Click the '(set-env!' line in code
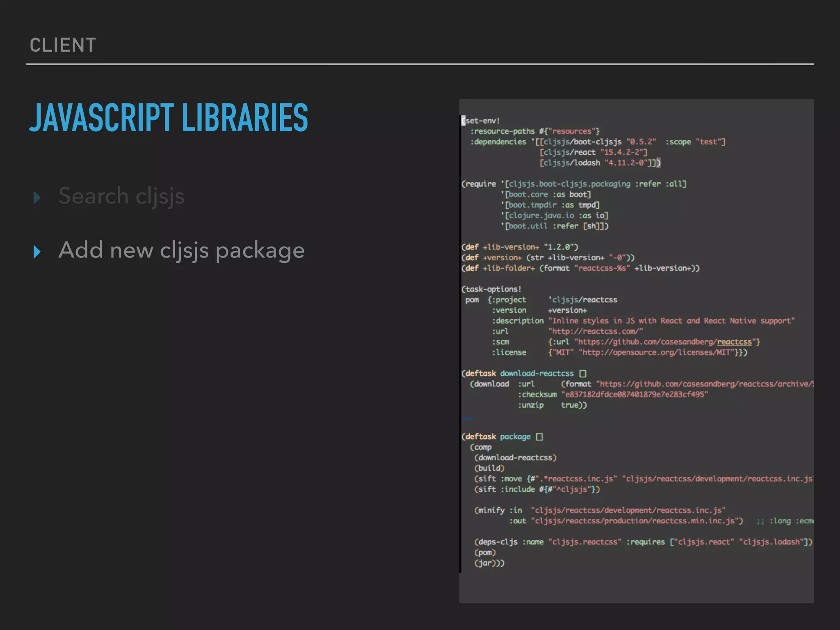840x630 pixels. coord(481,121)
